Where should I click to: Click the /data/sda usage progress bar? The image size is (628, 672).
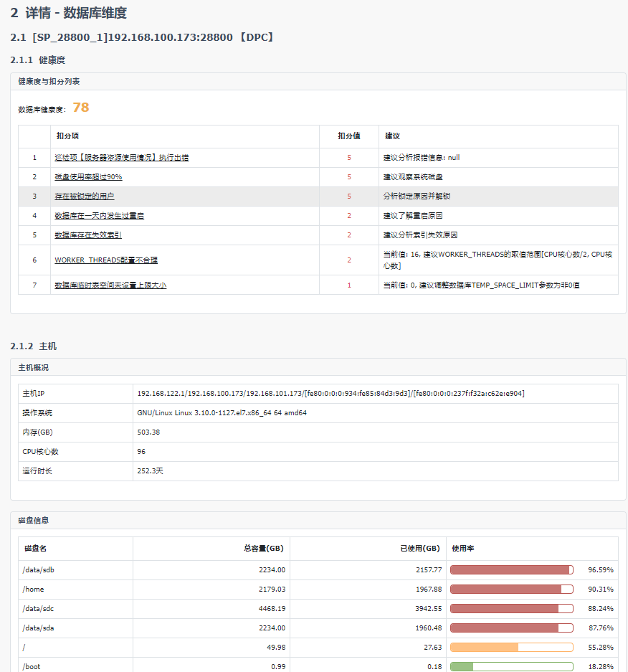511,628
